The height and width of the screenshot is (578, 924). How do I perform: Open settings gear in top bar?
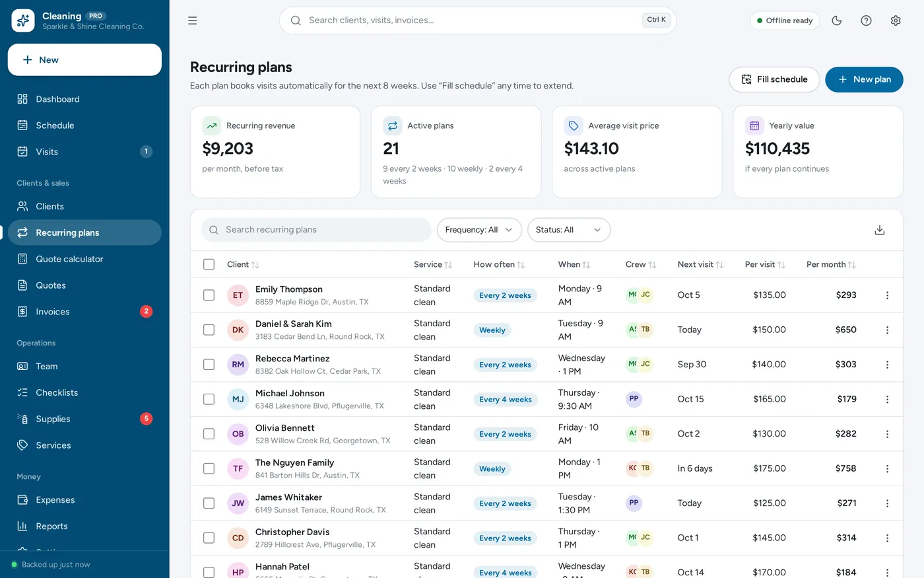[896, 20]
